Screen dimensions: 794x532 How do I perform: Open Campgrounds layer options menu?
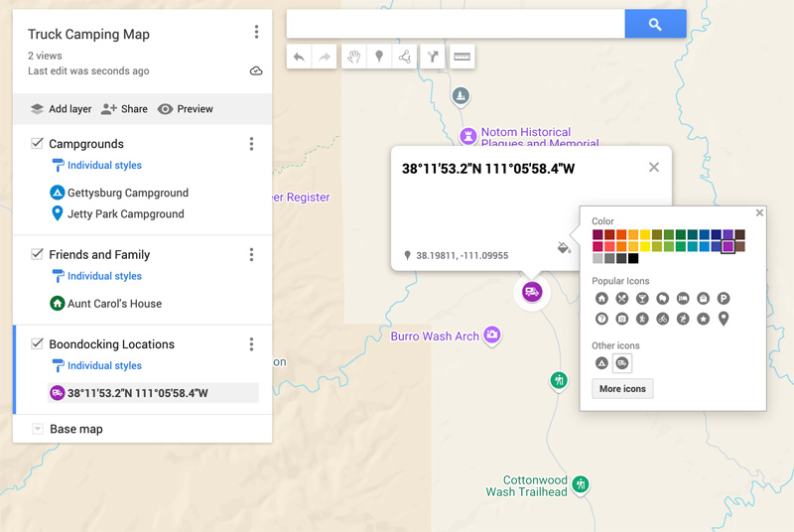point(251,144)
